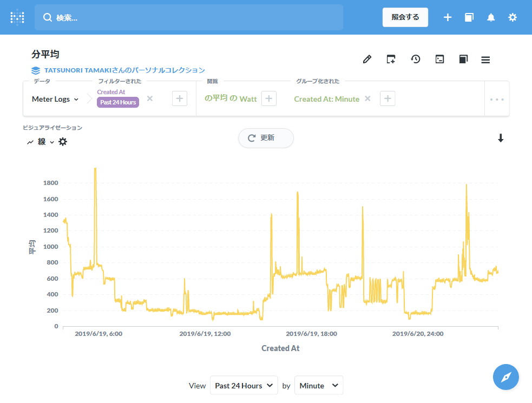Add question to dashboard icon

click(391, 60)
